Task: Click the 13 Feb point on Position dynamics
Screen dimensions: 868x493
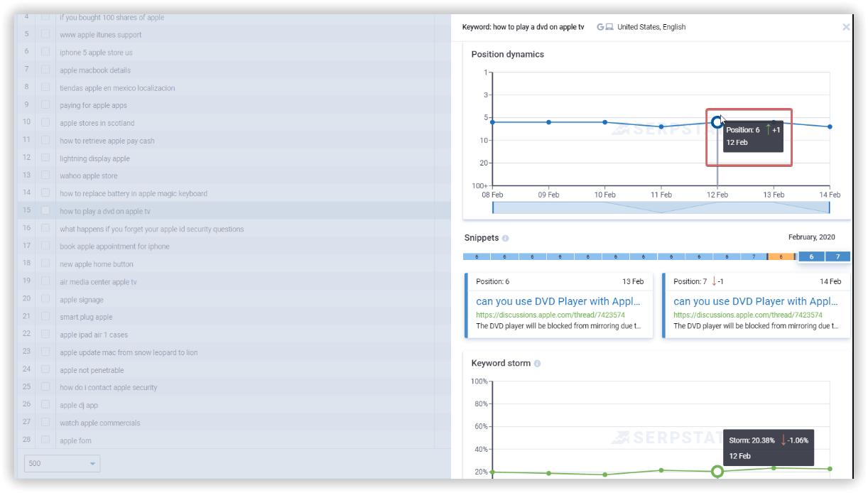Action: click(774, 122)
